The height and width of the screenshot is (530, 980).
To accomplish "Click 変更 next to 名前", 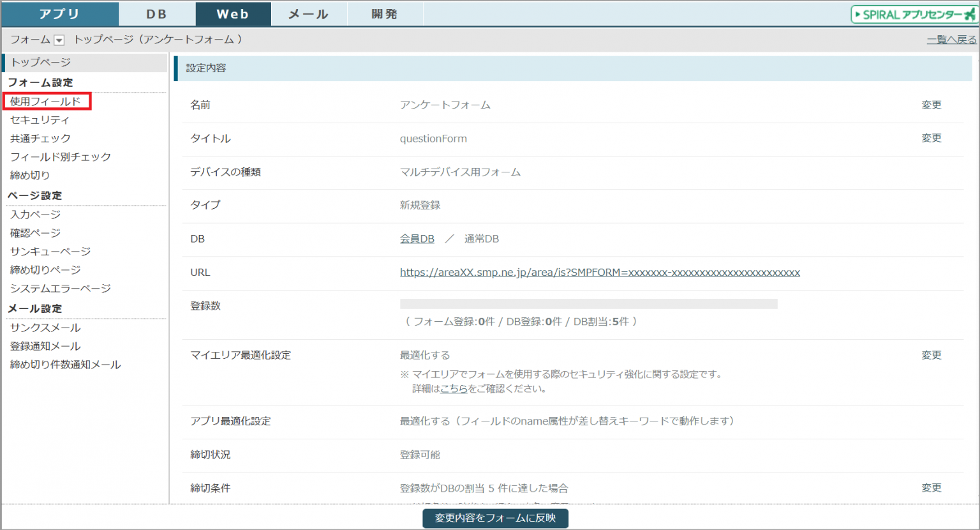I will 931,105.
